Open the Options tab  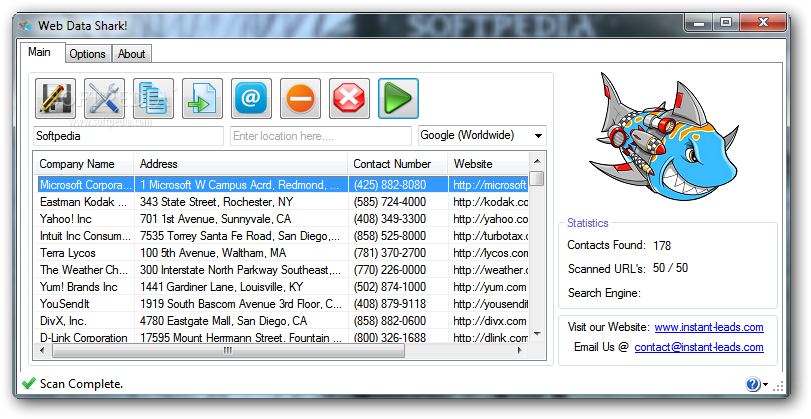click(87, 54)
